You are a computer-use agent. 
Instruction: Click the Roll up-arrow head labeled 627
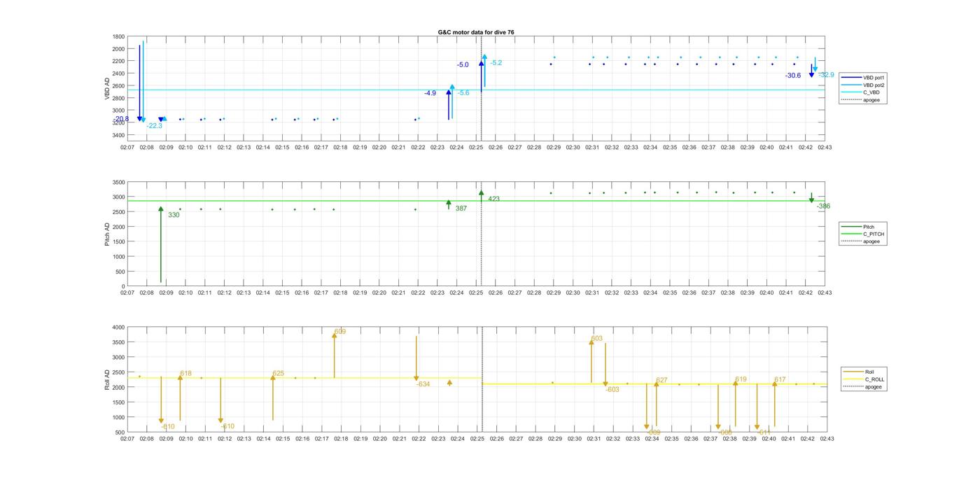[657, 384]
